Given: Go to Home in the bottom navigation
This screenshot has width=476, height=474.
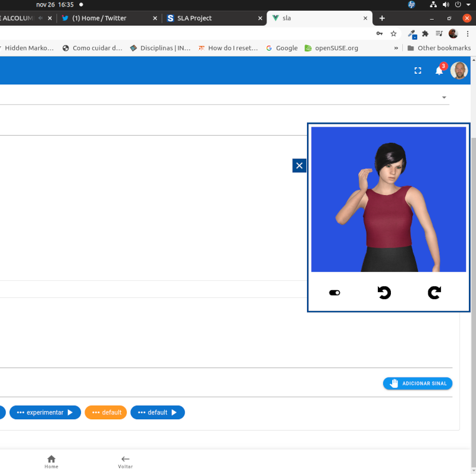Looking at the screenshot, I should [51, 462].
